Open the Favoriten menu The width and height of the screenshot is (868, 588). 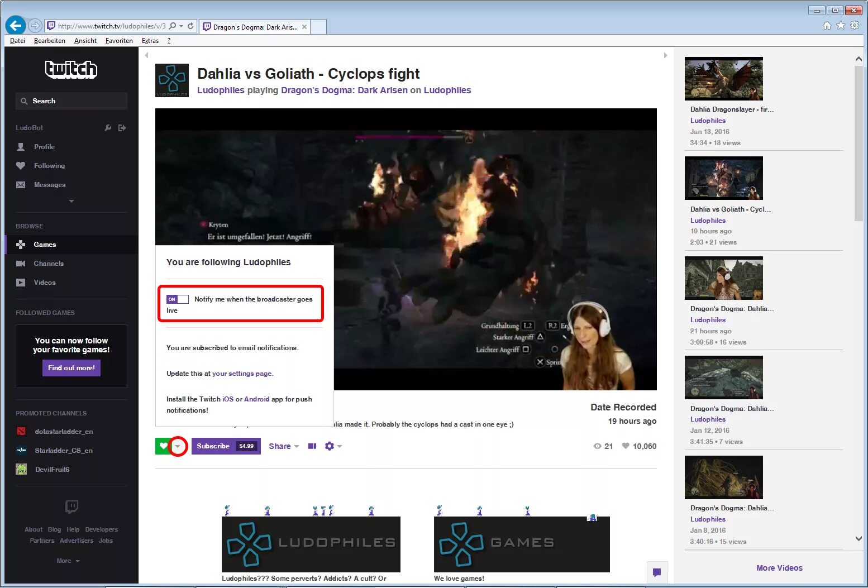click(119, 41)
